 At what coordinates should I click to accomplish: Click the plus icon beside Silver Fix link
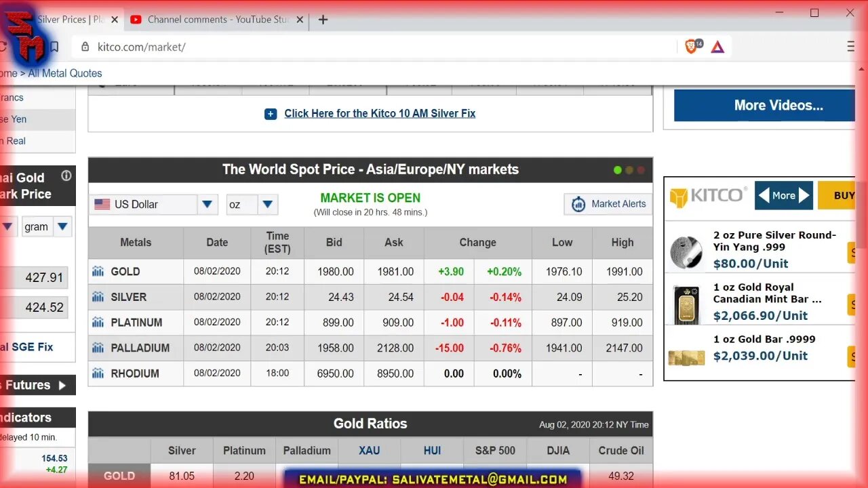tap(271, 114)
